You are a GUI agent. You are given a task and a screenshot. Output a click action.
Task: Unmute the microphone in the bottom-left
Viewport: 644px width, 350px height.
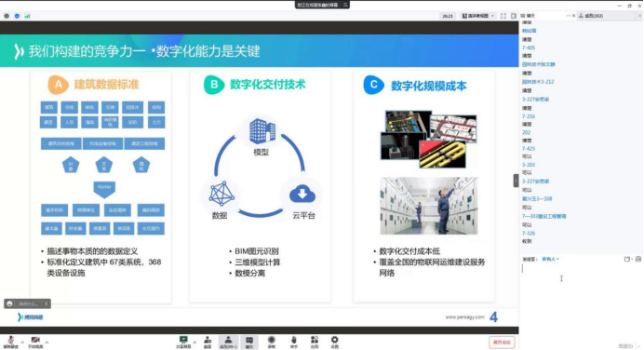click(11, 342)
